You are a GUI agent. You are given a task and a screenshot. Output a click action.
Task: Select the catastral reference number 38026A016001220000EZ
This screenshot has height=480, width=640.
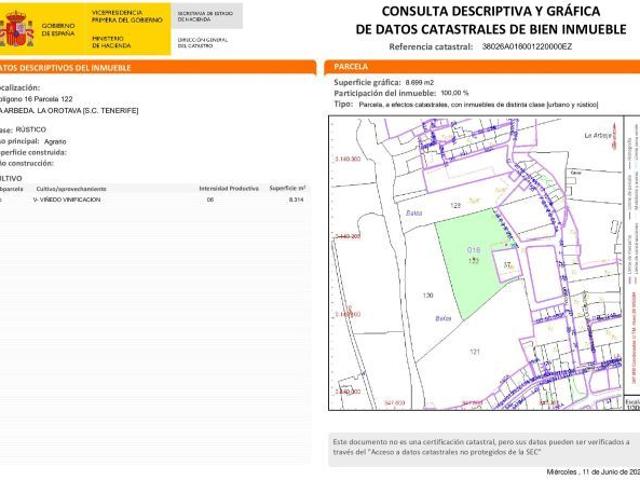click(527, 47)
